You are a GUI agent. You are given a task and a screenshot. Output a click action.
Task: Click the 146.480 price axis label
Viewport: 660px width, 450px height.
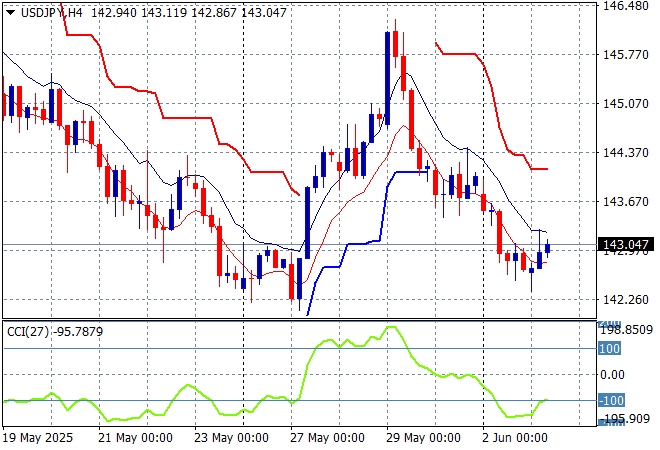click(x=624, y=6)
